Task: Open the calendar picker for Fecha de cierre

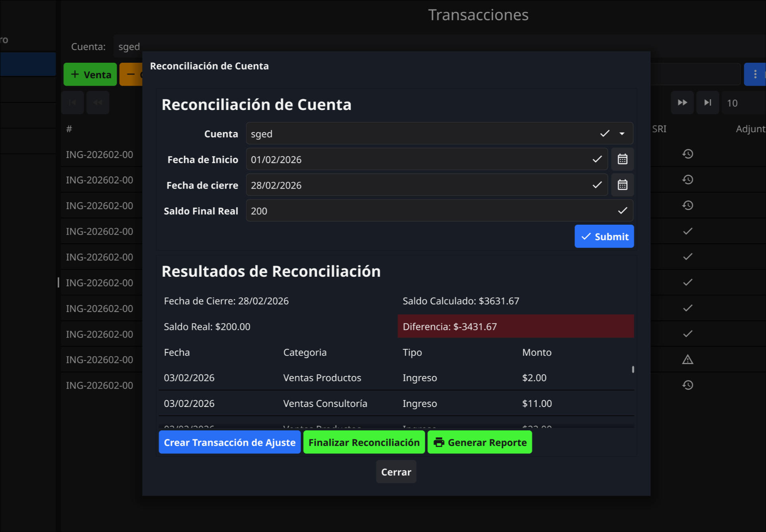Action: (622, 185)
